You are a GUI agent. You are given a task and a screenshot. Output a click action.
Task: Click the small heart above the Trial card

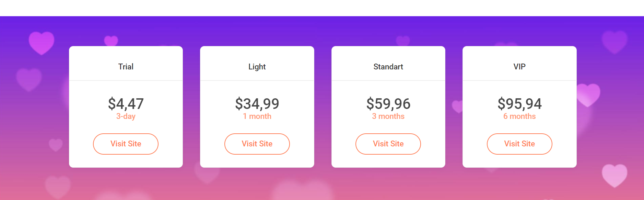coord(111,40)
